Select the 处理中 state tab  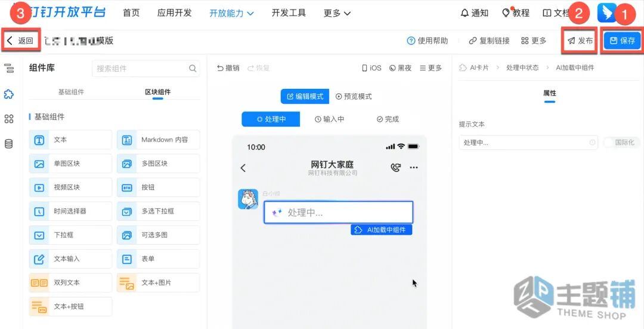pos(271,119)
